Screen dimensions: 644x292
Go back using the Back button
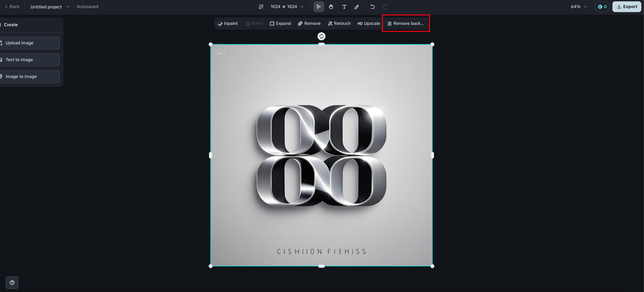12,7
